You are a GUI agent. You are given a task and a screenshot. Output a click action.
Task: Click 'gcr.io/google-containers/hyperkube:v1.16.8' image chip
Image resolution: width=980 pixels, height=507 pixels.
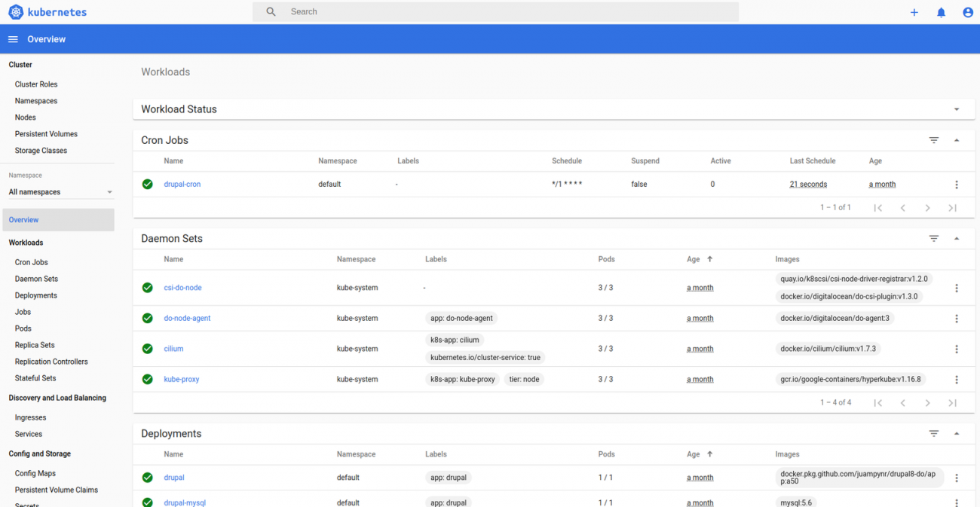[850, 379]
